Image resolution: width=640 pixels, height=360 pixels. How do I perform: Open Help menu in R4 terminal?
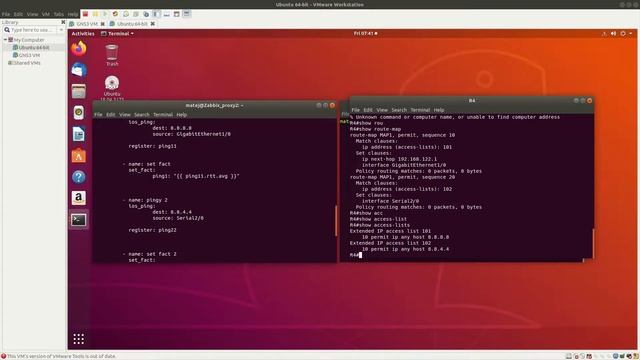point(439,110)
